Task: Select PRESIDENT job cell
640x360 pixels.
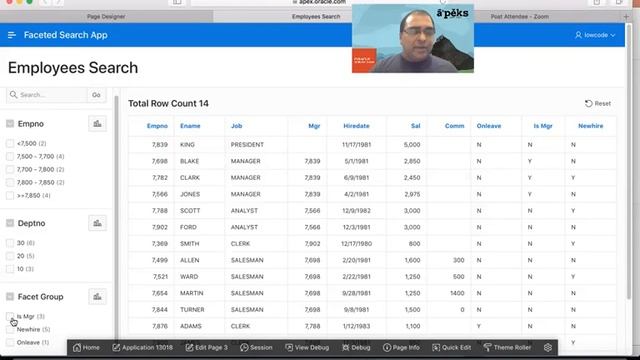Action: (247, 145)
